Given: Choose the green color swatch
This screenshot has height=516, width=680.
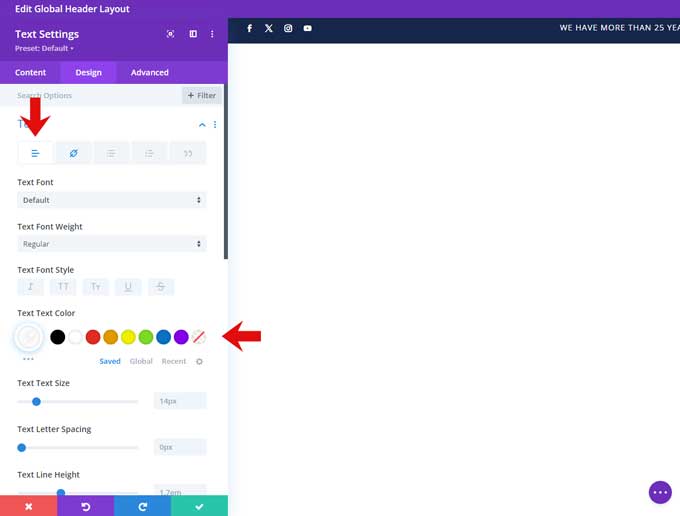Looking at the screenshot, I should point(146,337).
